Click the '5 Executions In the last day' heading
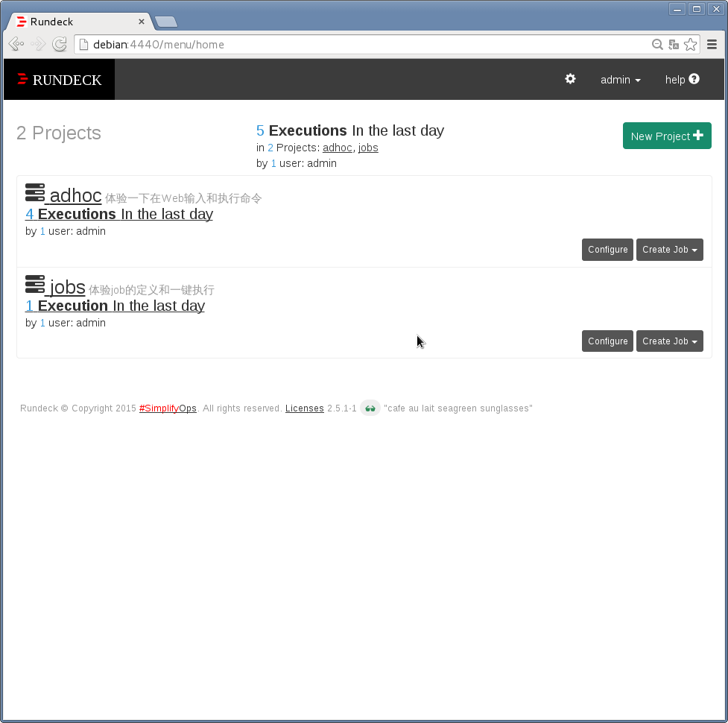The image size is (728, 723). tap(350, 130)
